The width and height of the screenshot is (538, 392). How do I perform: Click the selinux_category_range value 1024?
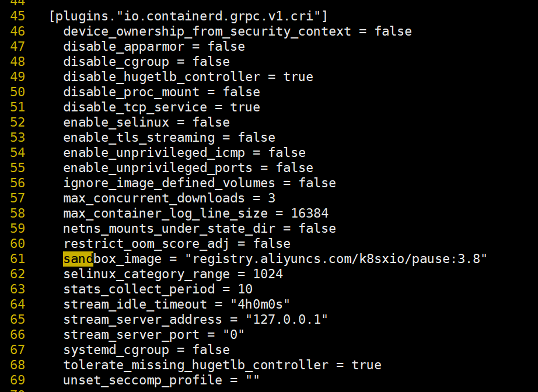point(268,274)
